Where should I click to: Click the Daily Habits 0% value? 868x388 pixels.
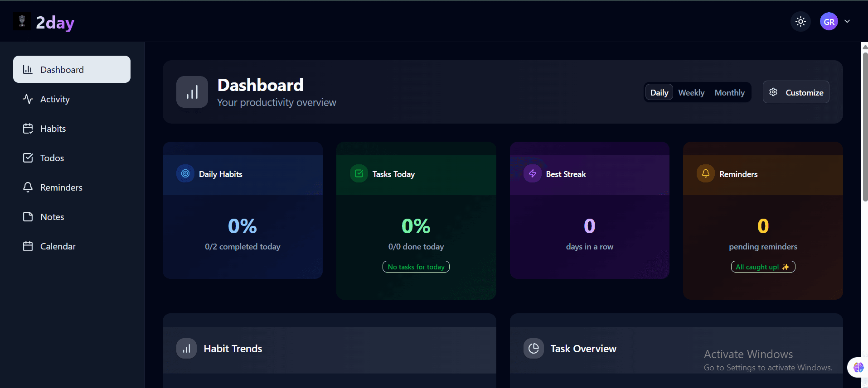coord(242,226)
